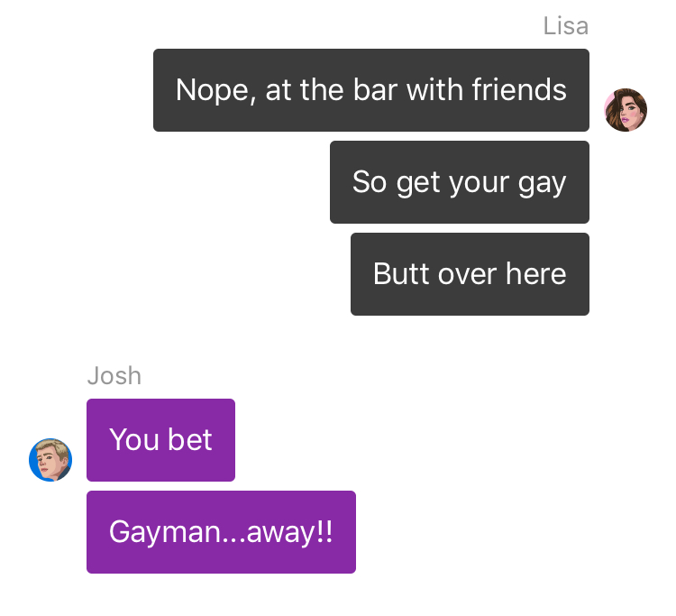Click "away!!" in the last purple bubble
Image resolution: width=676 pixels, height=616 pixels.
click(x=289, y=532)
